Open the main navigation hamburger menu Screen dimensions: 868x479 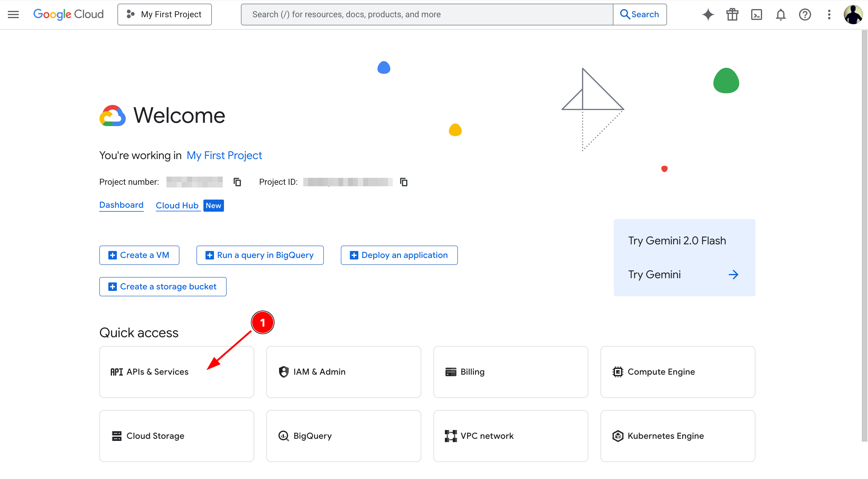(13, 15)
